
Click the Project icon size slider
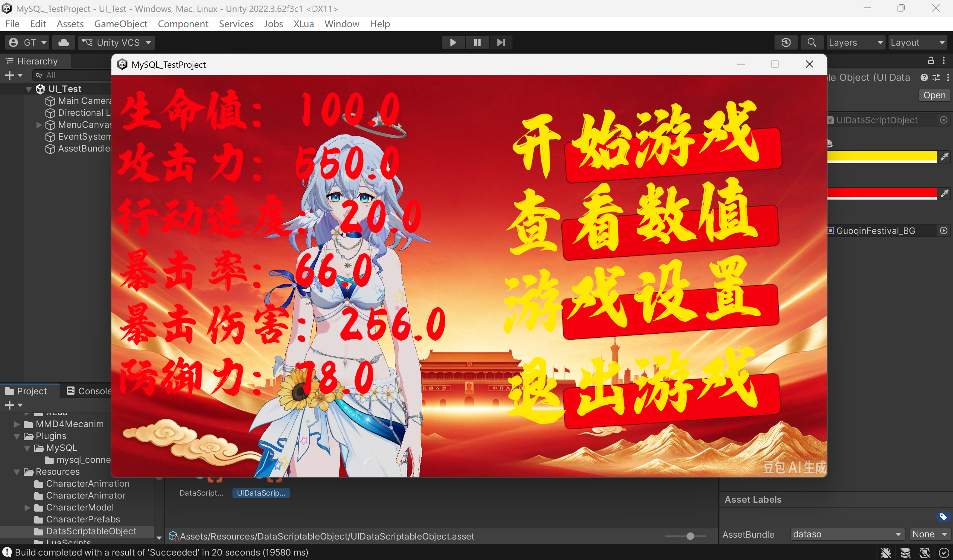685,536
